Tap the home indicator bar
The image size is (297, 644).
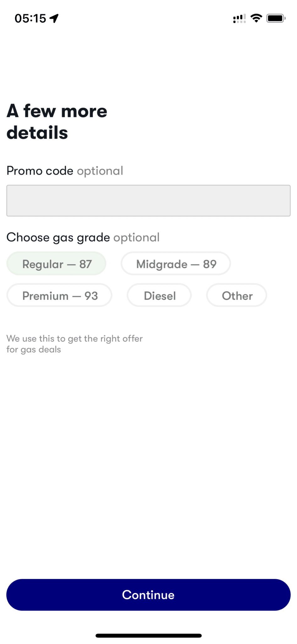(x=148, y=636)
